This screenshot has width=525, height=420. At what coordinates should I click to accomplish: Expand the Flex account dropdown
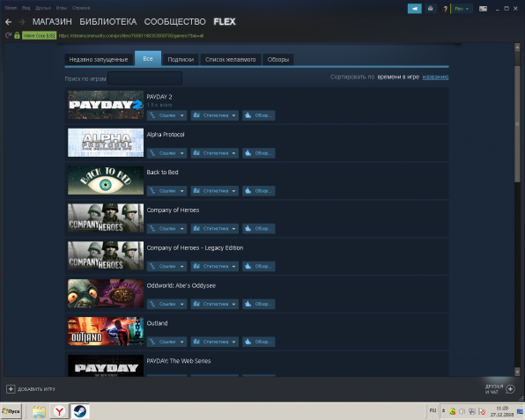[x=462, y=9]
